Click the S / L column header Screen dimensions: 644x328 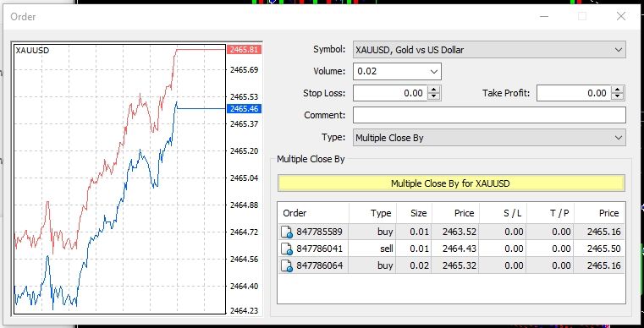tap(503, 213)
